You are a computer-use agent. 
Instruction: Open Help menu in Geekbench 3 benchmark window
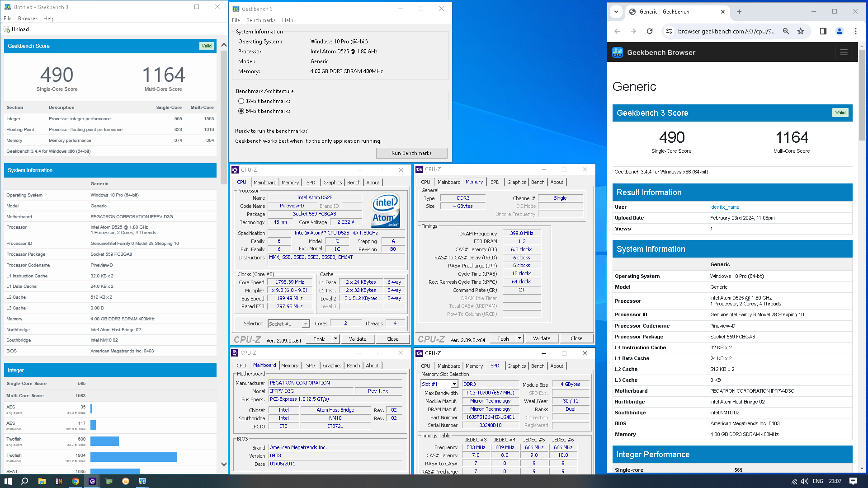point(288,20)
